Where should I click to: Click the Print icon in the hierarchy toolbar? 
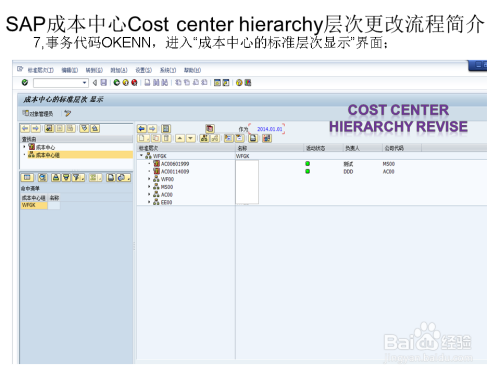(253, 138)
